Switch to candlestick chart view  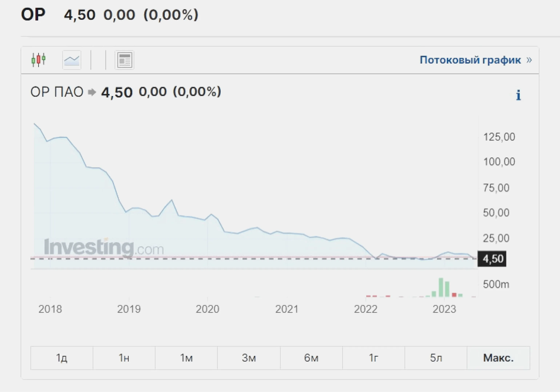click(39, 60)
